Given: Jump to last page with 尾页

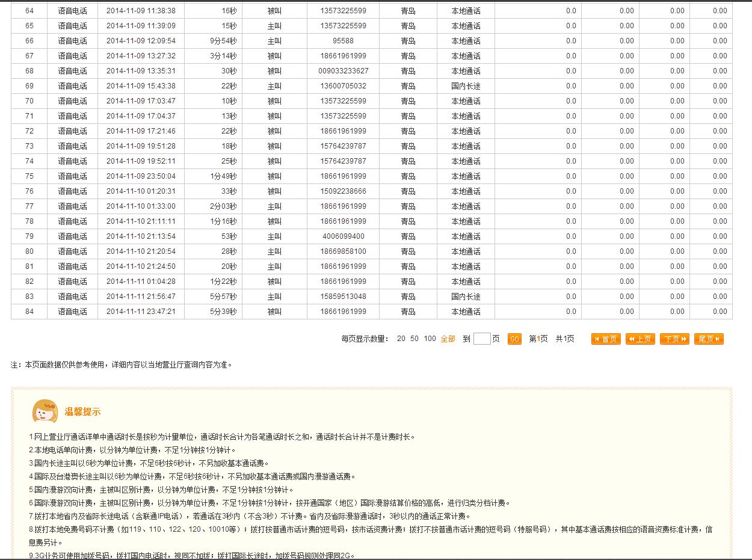Looking at the screenshot, I should [x=709, y=339].
